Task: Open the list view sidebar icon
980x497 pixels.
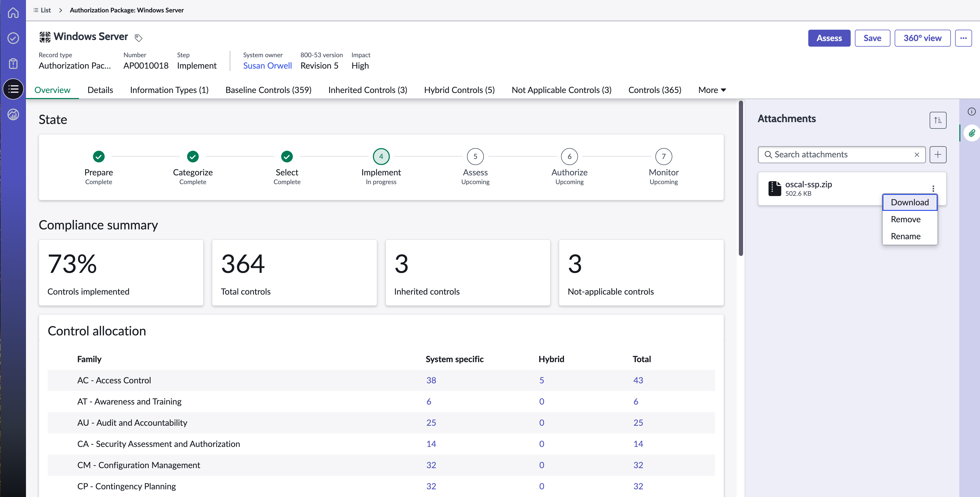Action: (13, 89)
